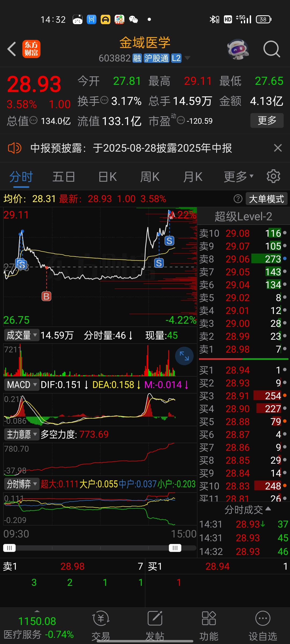The image size is (290, 644).
Task: Tap 中报预披露 announcement text
Action: [x=131, y=148]
